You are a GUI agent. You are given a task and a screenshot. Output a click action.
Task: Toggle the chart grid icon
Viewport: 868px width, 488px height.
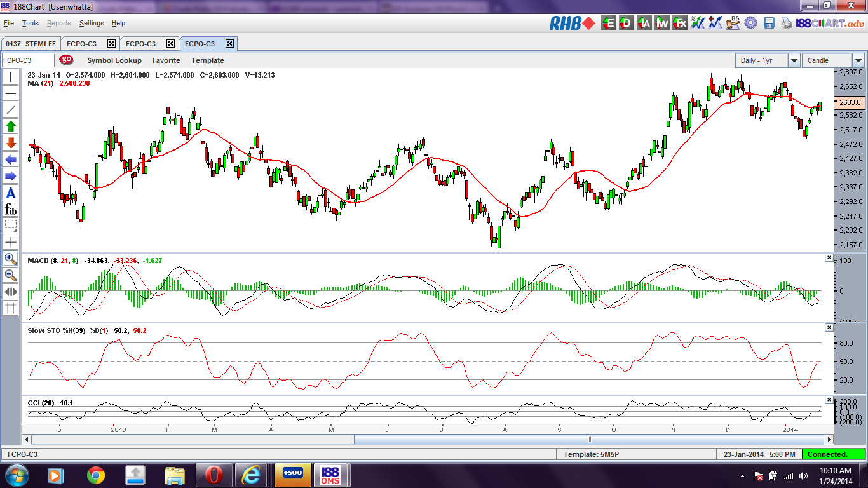pyautogui.click(x=11, y=308)
